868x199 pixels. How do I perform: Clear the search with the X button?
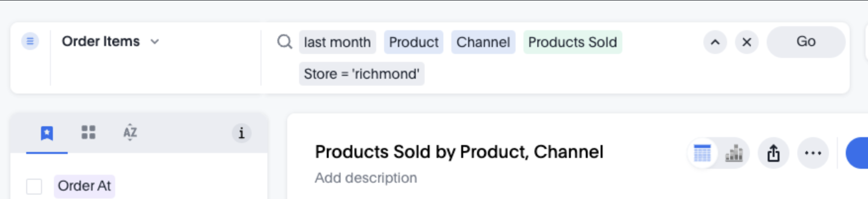pos(747,42)
